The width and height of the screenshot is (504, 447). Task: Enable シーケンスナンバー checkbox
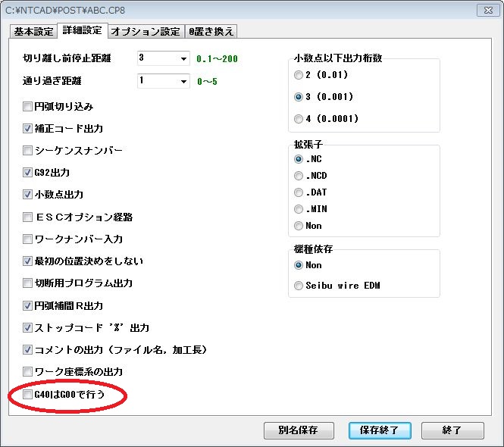(27, 151)
